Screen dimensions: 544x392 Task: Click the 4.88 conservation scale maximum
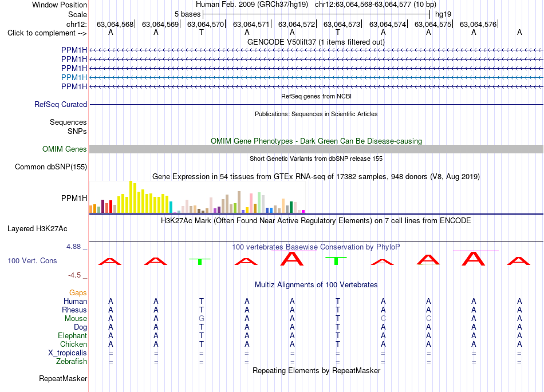tap(73, 247)
